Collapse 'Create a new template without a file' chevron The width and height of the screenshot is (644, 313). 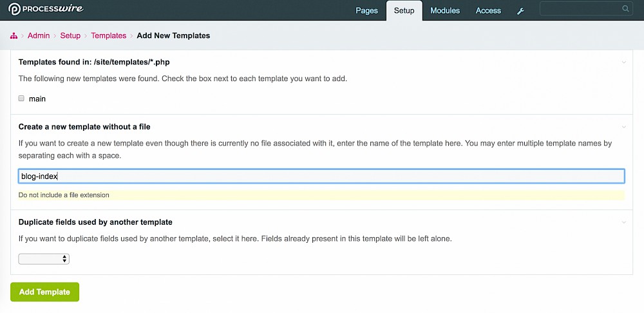pos(623,128)
